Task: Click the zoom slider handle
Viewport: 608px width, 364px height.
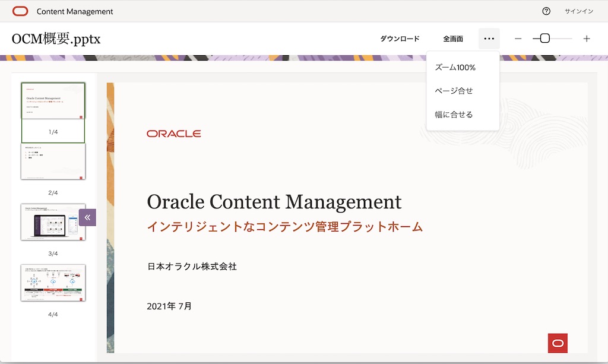Action: point(544,39)
